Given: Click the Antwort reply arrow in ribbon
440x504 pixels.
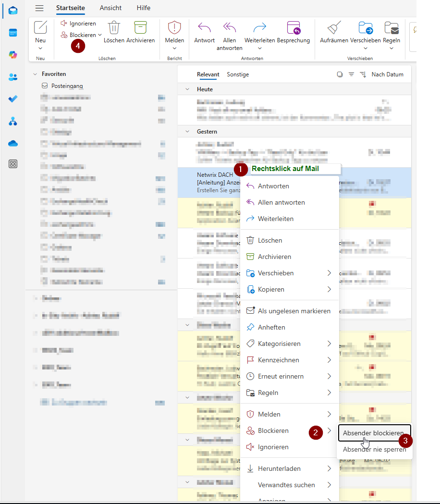Looking at the screenshot, I should click(205, 28).
